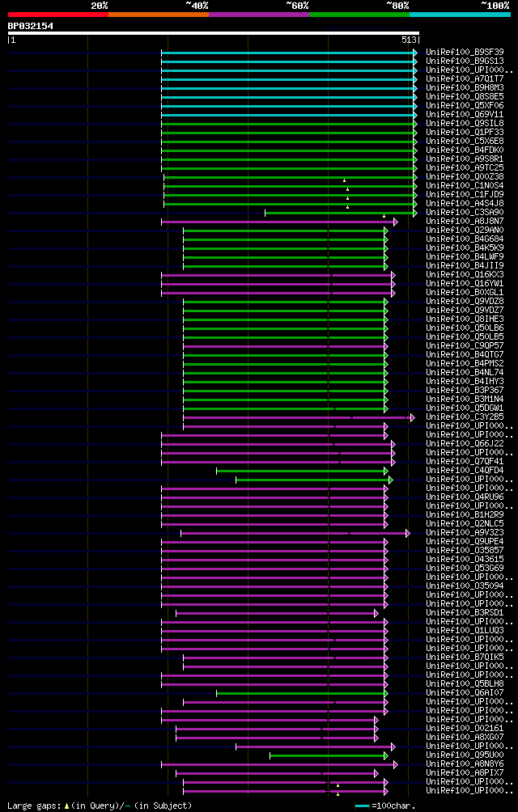Select the UniRef100_A9TC25 label

[x=465, y=167]
